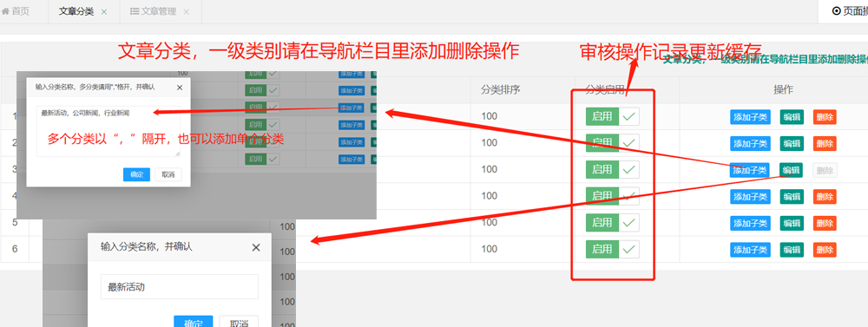Close the 输入分类名称,并确认 dialog with its X

coord(256,247)
